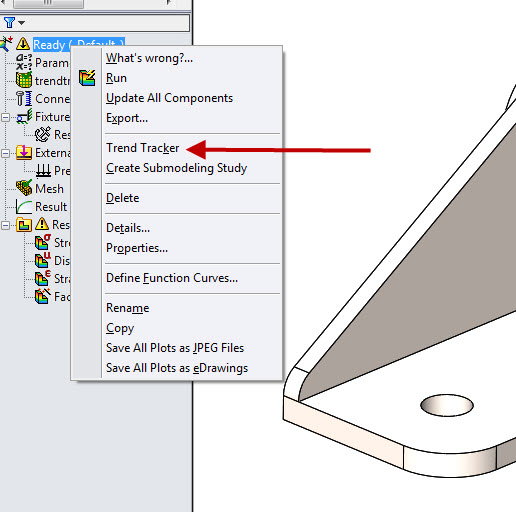Collapse the Fixtures tree node
Viewport: 516px width, 512px height.
click(x=5, y=117)
